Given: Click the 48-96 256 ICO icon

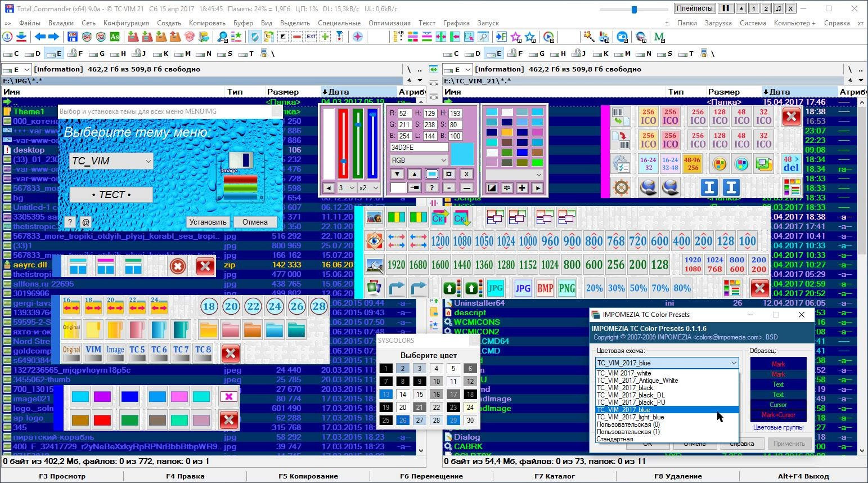Looking at the screenshot, I should 692,164.
